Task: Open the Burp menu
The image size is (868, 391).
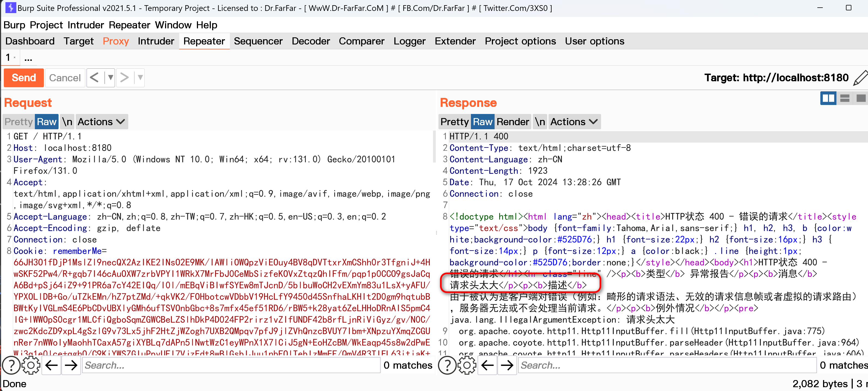Action: [x=14, y=25]
